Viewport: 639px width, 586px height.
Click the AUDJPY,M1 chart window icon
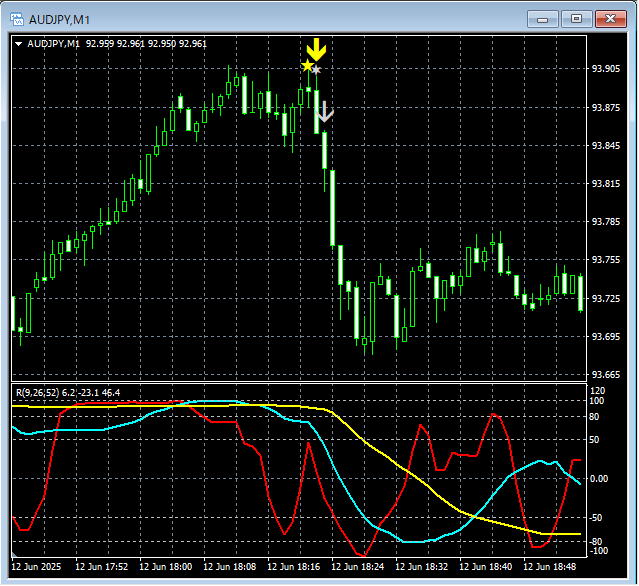pos(17,19)
